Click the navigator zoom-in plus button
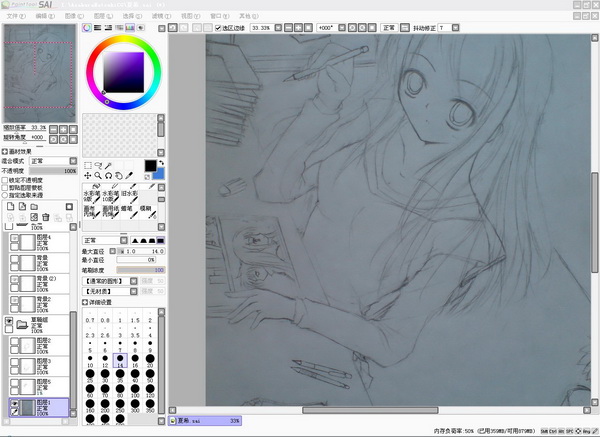This screenshot has height=437, width=600. coord(63,129)
